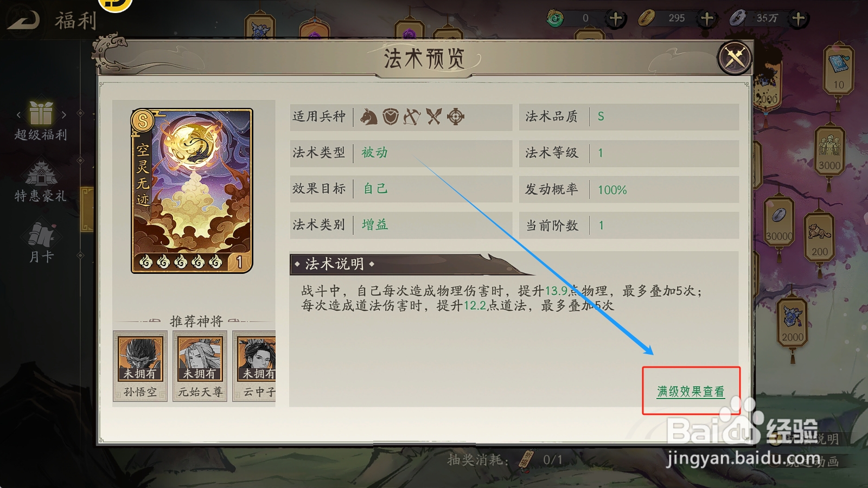Add silver currency via plus beside 35万

pos(799,19)
